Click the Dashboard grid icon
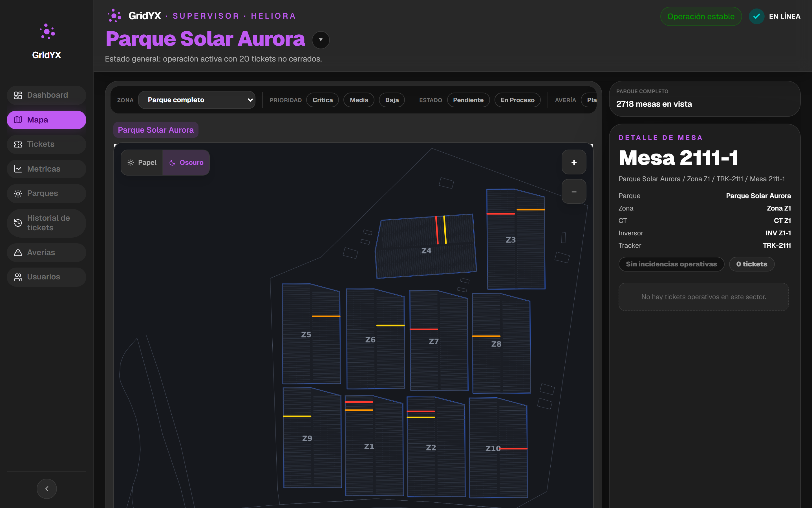812x508 pixels. (18, 95)
